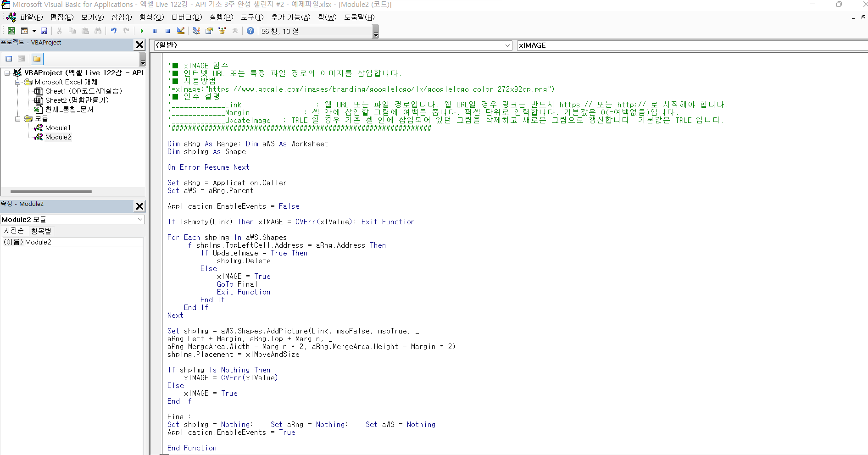Image resolution: width=868 pixels, height=455 pixels.
Task: Click the VBA application icon in title bar
Action: (6, 5)
